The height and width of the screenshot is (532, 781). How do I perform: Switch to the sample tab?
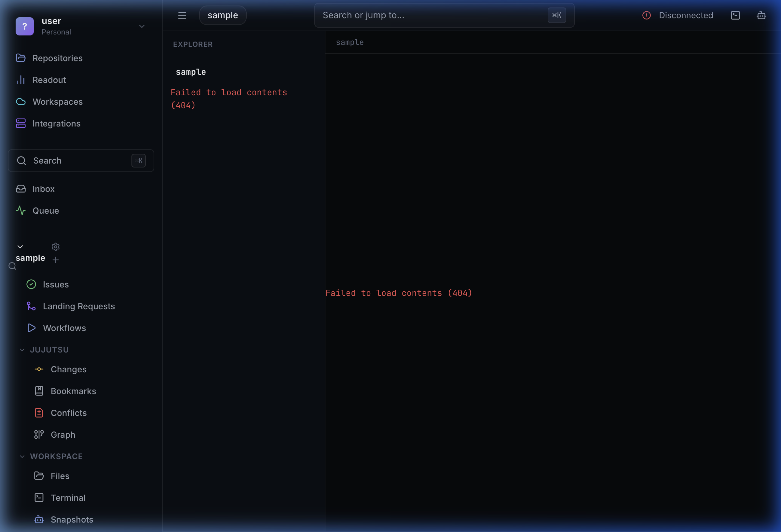[222, 15]
